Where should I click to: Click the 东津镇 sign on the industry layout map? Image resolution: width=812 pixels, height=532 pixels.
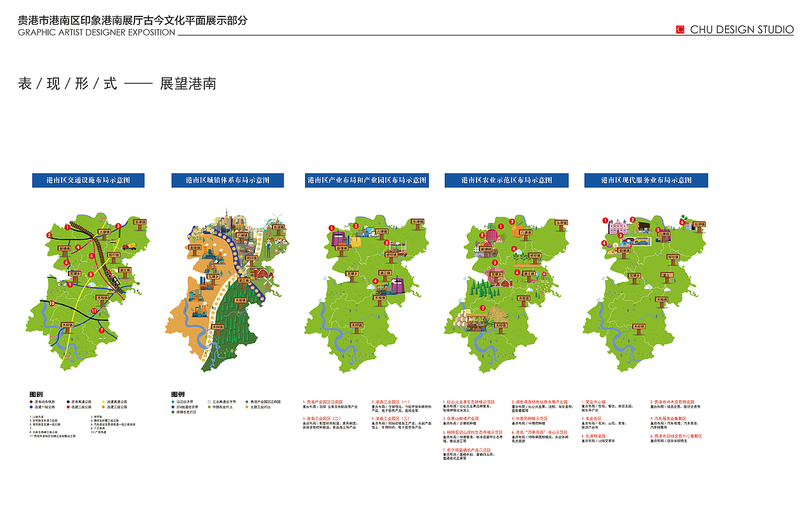click(x=417, y=224)
